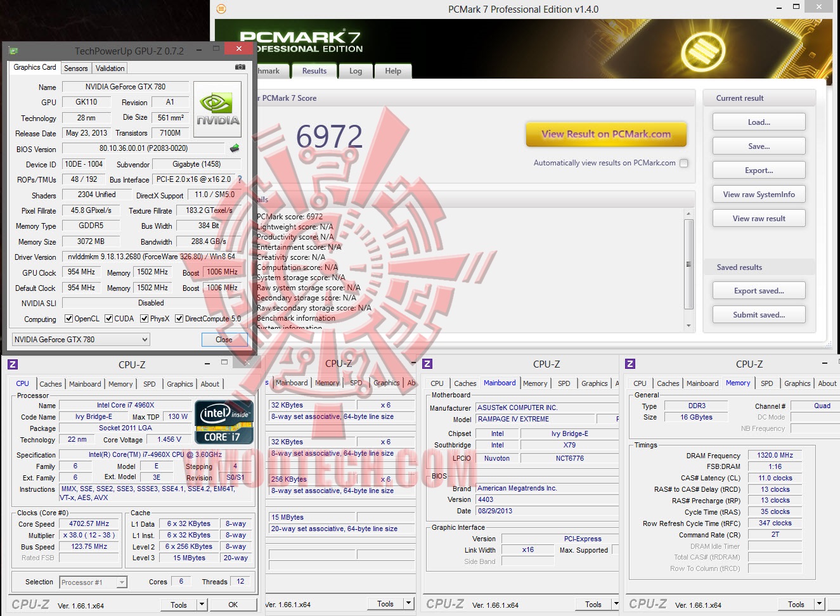This screenshot has height=616, width=840.
Task: Toggle the CUDA checkbox in GPU-Z
Action: tap(109, 319)
